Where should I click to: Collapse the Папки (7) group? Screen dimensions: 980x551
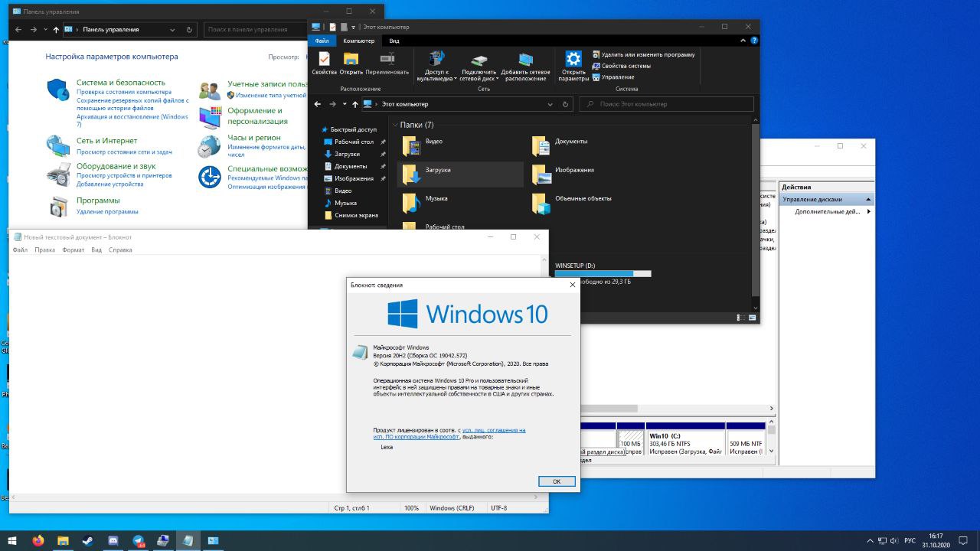pos(394,125)
